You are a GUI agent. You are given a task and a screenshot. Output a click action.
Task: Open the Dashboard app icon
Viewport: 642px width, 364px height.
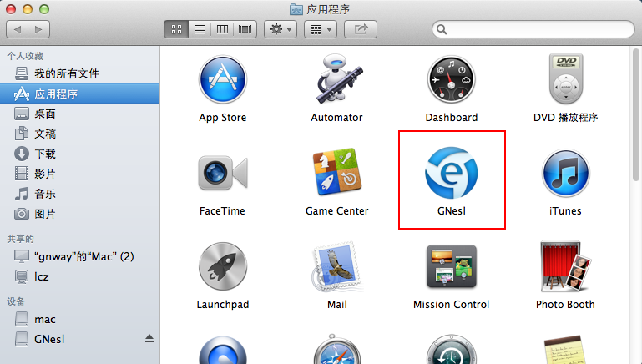tap(451, 80)
